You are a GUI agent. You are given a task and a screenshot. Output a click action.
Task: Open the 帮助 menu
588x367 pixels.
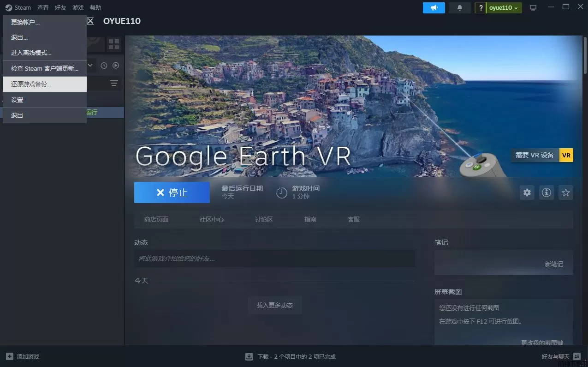coord(95,7)
